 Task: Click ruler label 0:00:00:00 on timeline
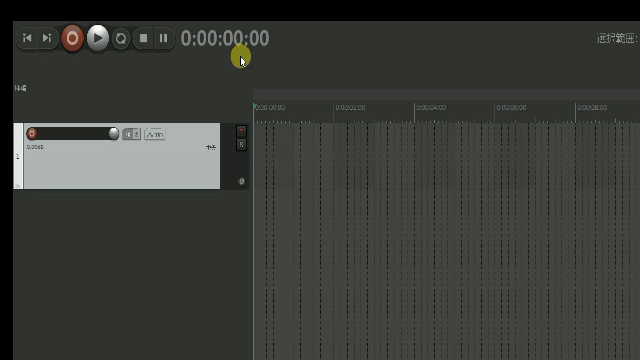tap(270, 107)
